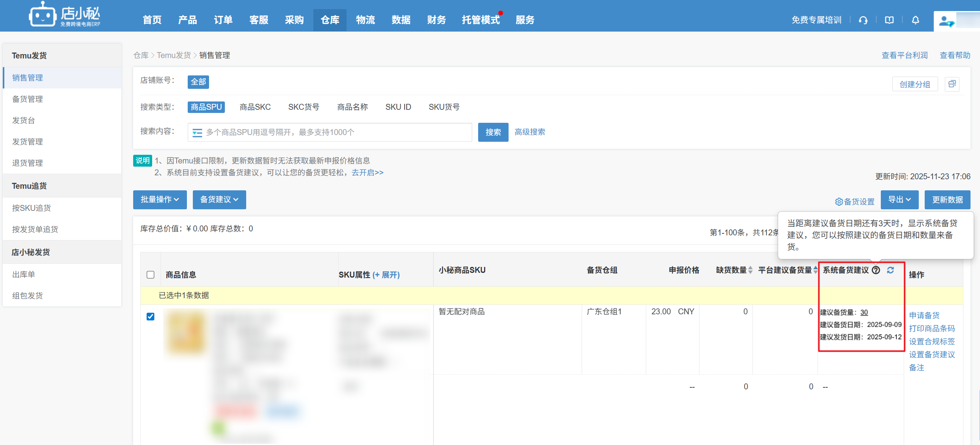Image resolution: width=980 pixels, height=445 pixels.
Task: Sort by the 缺货数量 column arrows
Action: 750,270
